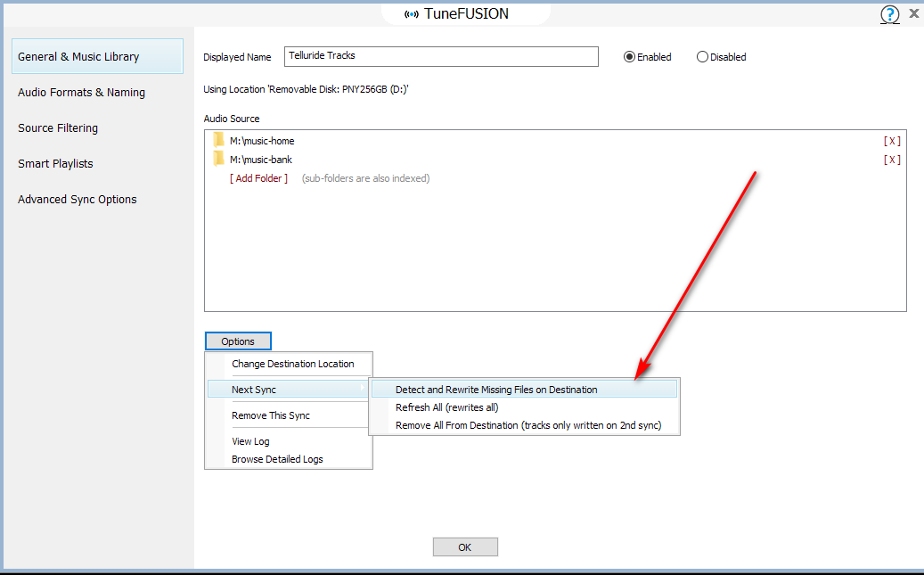Close the TuneFUSION settings window
This screenshot has height=575, width=924.
pyautogui.click(x=913, y=13)
